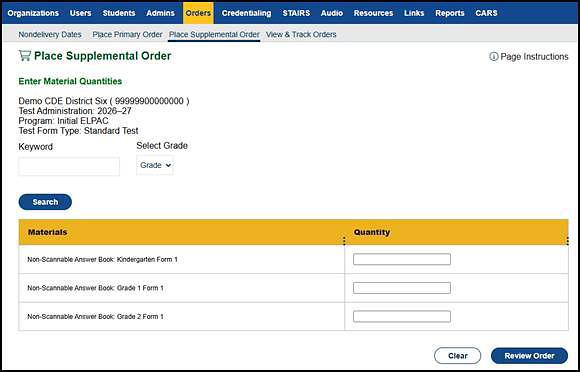Image resolution: width=580 pixels, height=372 pixels.
Task: Click the 'Program: Initial ELPAC' text
Action: coord(63,121)
